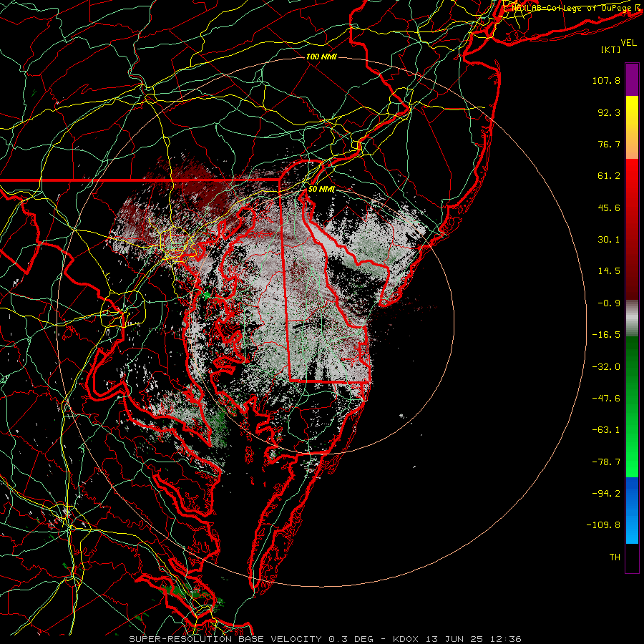This screenshot has width=644, height=644.
Task: Click the "50 NMI" range ring label
Action: (x=321, y=190)
